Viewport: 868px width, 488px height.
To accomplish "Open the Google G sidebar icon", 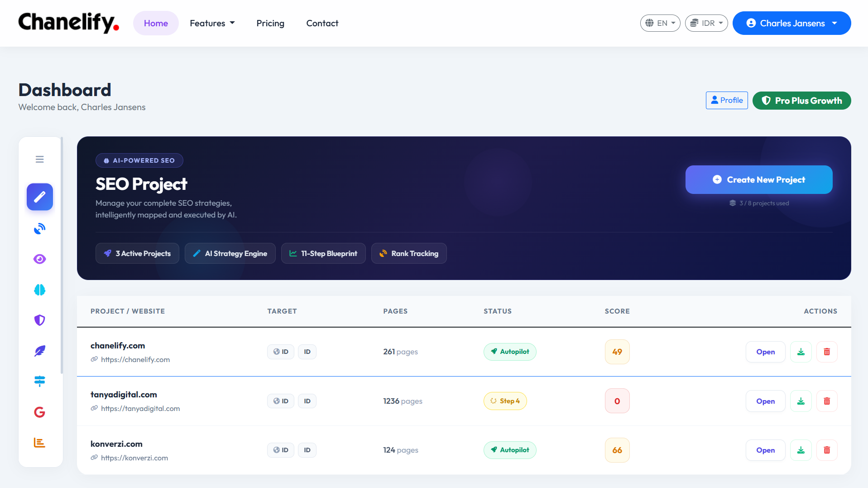I will [40, 412].
